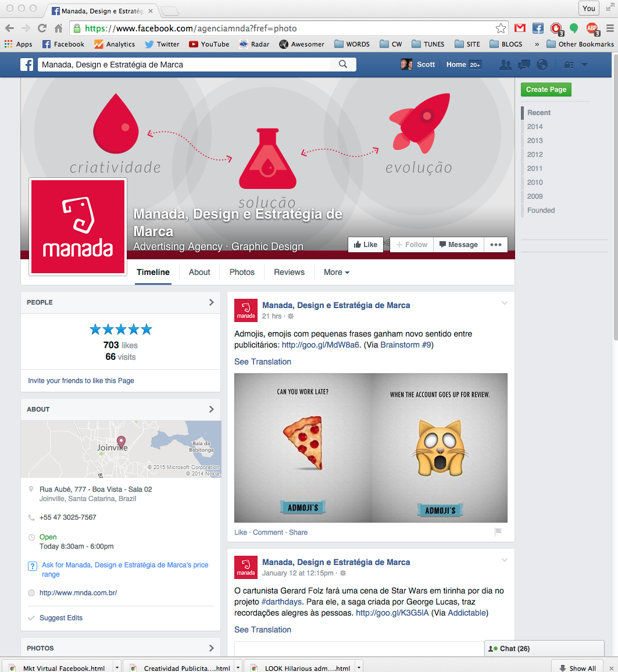Click the browser back arrow
The image size is (618, 672).
click(9, 28)
